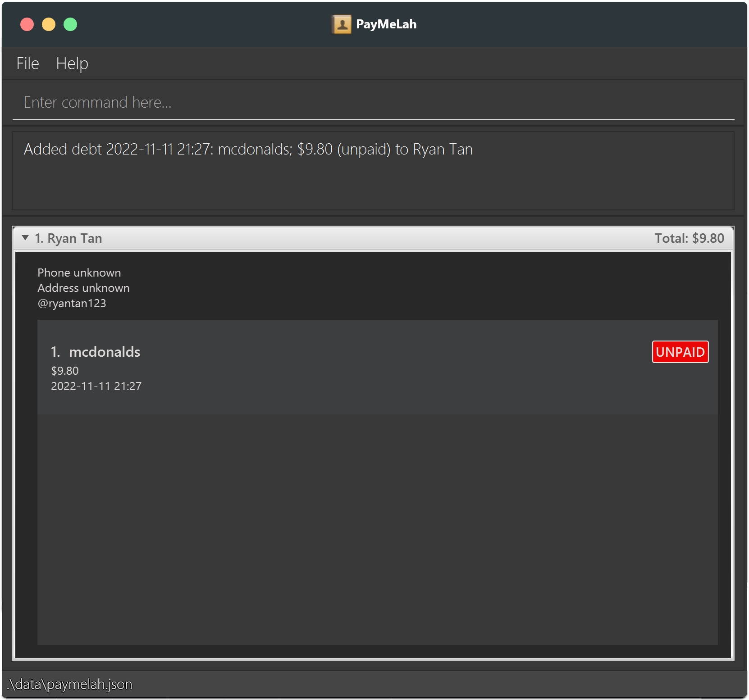Minimize window with the yellow button

click(x=49, y=24)
